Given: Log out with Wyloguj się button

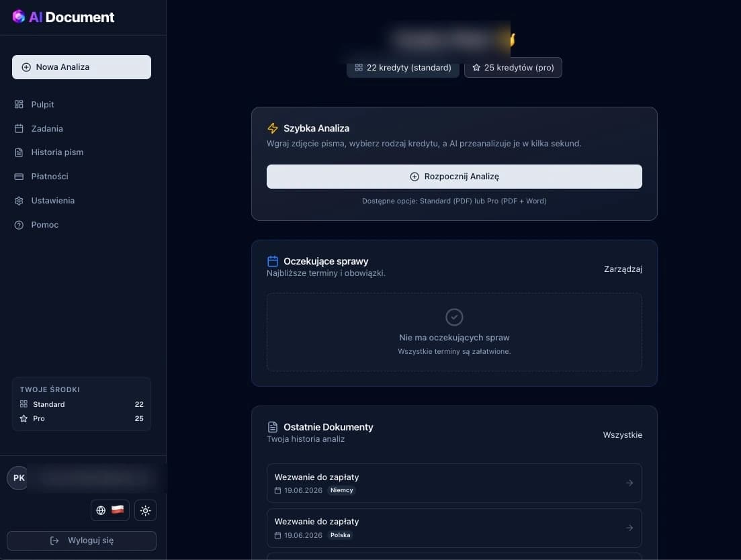Looking at the screenshot, I should coord(81,541).
